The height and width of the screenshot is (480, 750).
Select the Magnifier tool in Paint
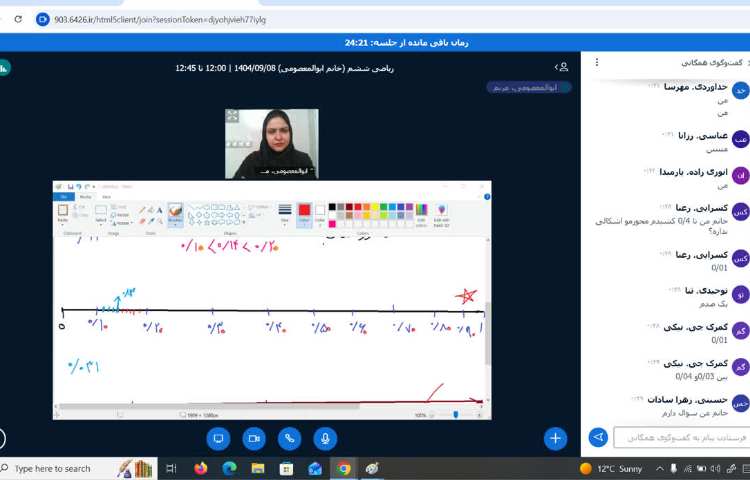159,221
